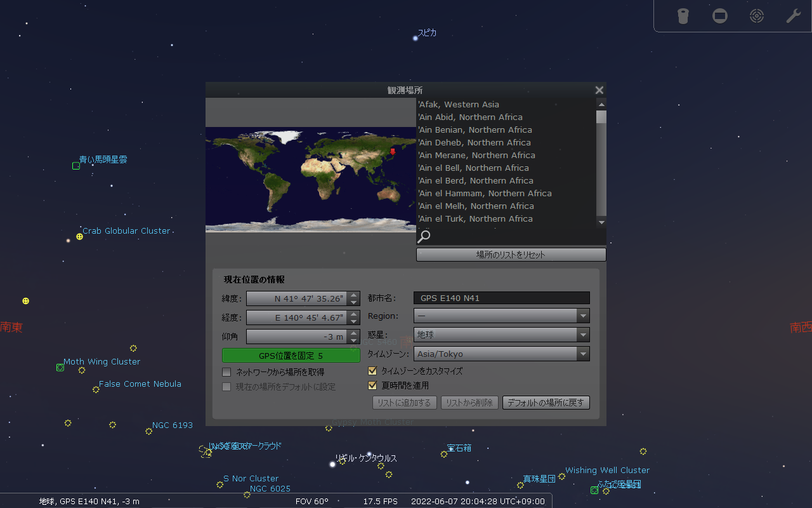Select 'Ain Deheb, Northern Africa
Screen dimensions: 812x508
click(506, 142)
